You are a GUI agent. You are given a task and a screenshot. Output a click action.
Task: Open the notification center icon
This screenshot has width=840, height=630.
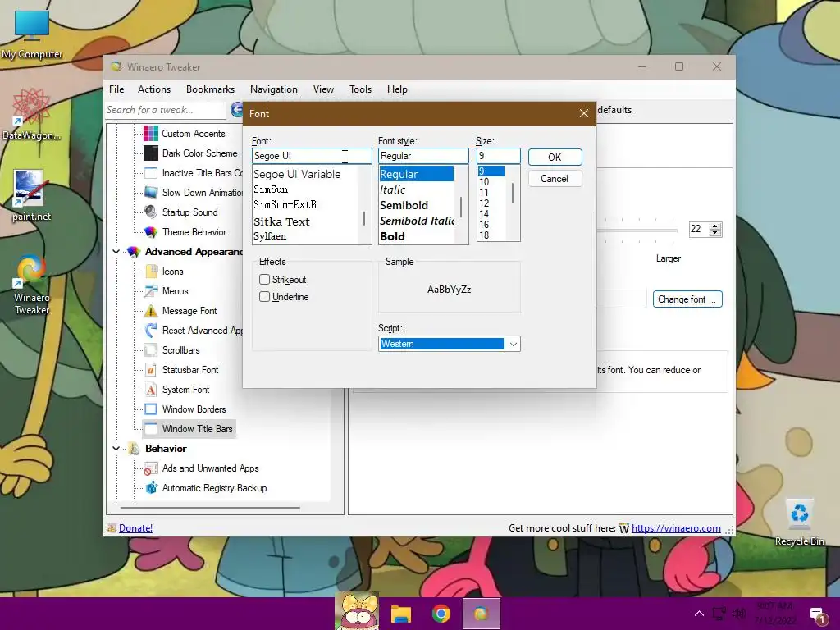(x=817, y=614)
